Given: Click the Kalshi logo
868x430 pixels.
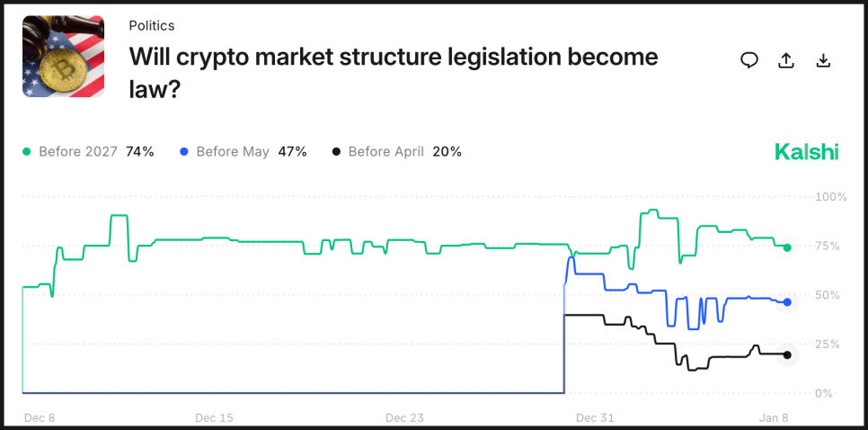Looking at the screenshot, I should tap(806, 152).
